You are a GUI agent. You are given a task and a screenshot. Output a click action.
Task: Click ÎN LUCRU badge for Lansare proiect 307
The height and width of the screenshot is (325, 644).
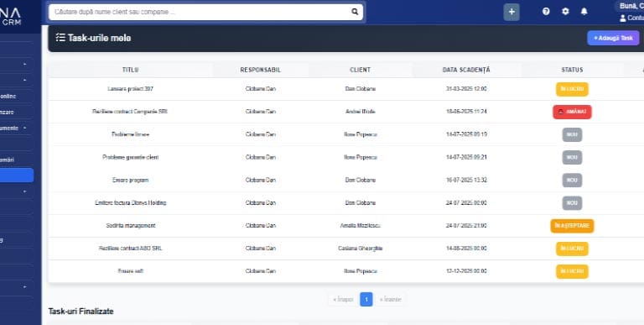(572, 89)
